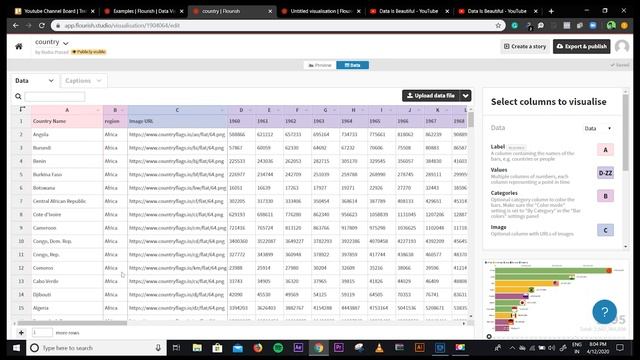Open VLC media player from the taskbar
The width and height of the screenshot is (640, 360).
coord(379,348)
